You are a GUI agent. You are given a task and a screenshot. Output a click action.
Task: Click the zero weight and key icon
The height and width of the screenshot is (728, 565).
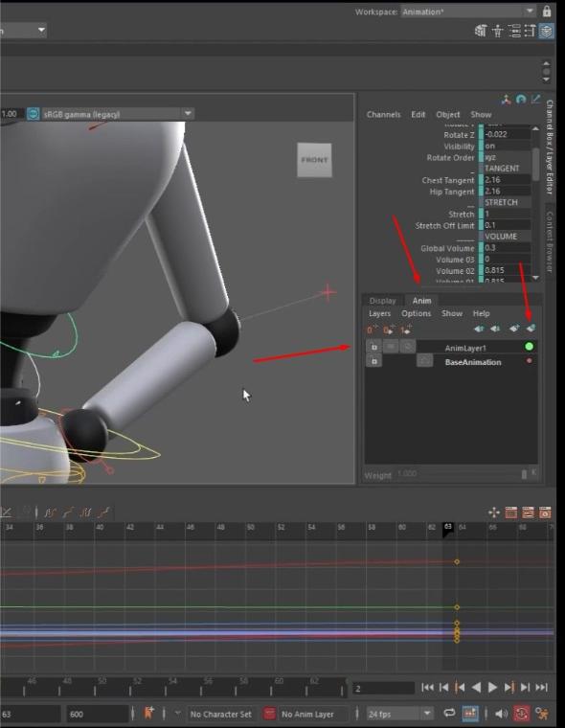tap(389, 330)
